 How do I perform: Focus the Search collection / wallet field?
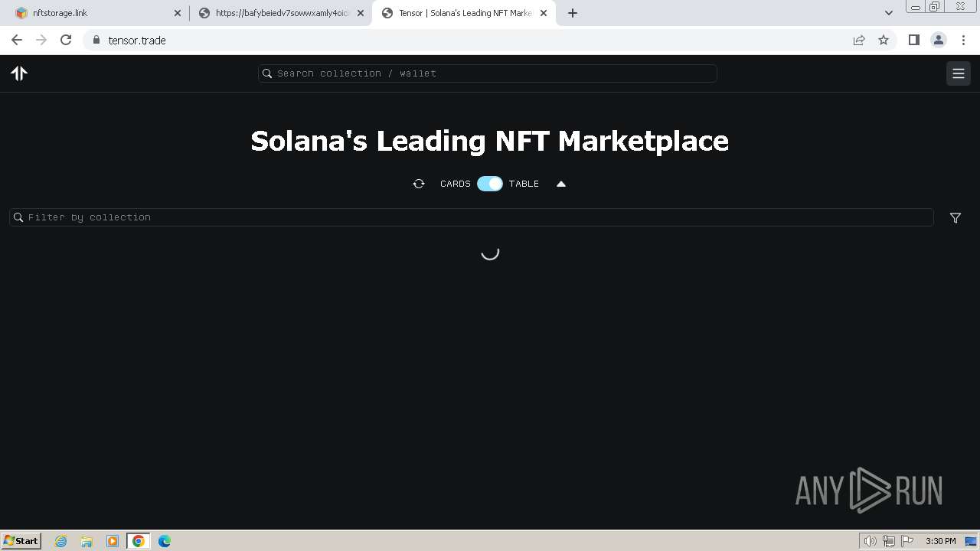pyautogui.click(x=487, y=73)
